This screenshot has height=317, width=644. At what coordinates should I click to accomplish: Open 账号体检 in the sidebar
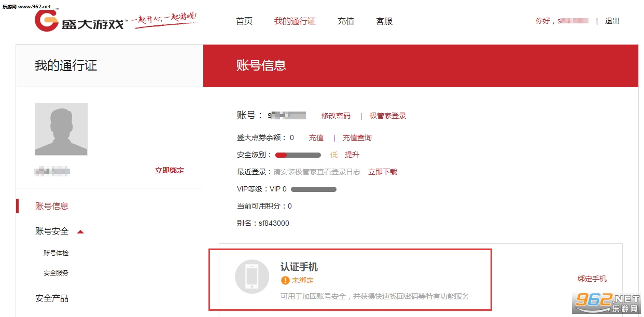[56, 253]
